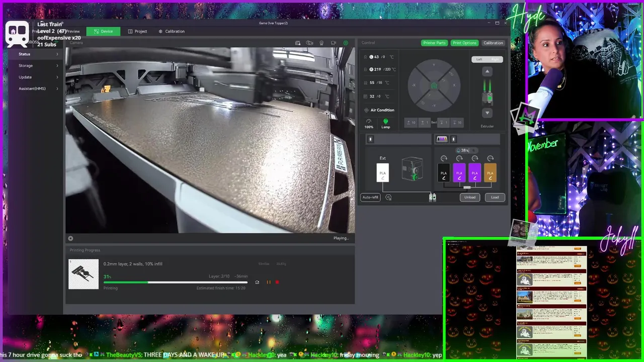Screen dimensions: 644x362
Task: Click the print job thumbnail
Action: click(x=84, y=274)
